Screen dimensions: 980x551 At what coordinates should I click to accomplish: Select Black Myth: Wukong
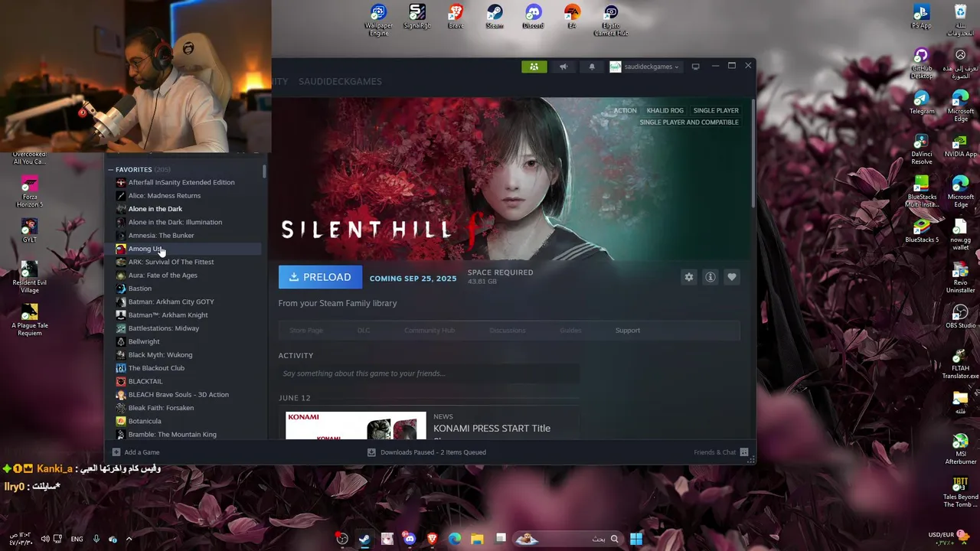click(160, 355)
